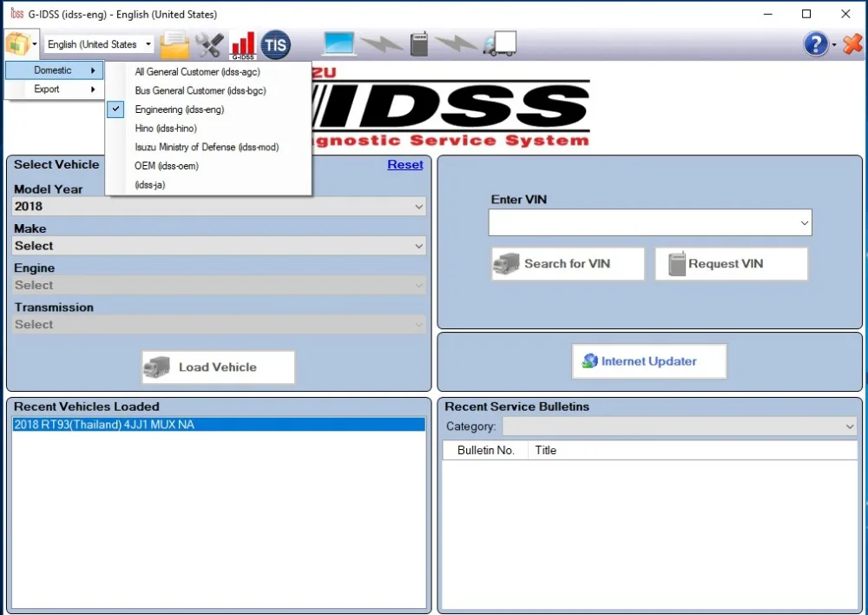Maximize the G-IDSS window
Viewport: 868px width, 615px height.
tap(806, 14)
